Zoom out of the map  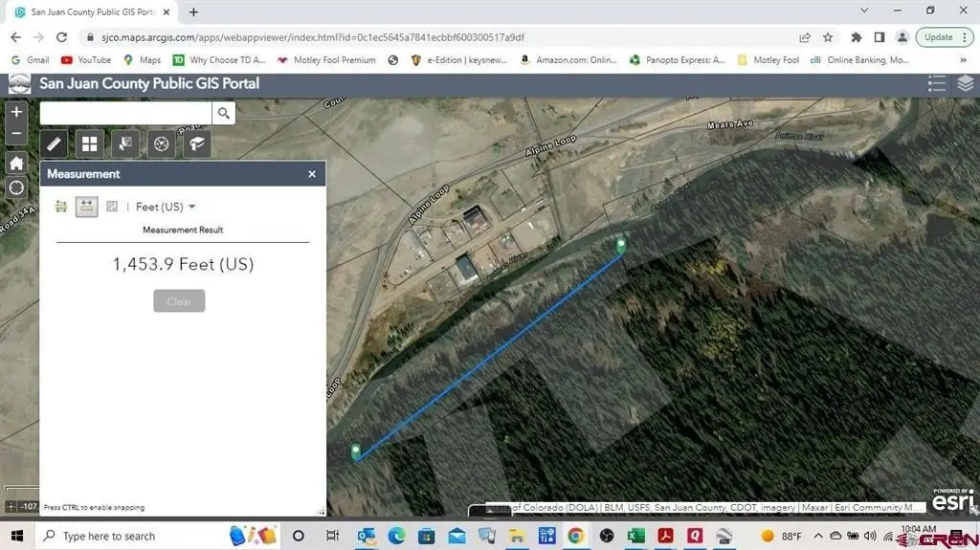click(16, 135)
